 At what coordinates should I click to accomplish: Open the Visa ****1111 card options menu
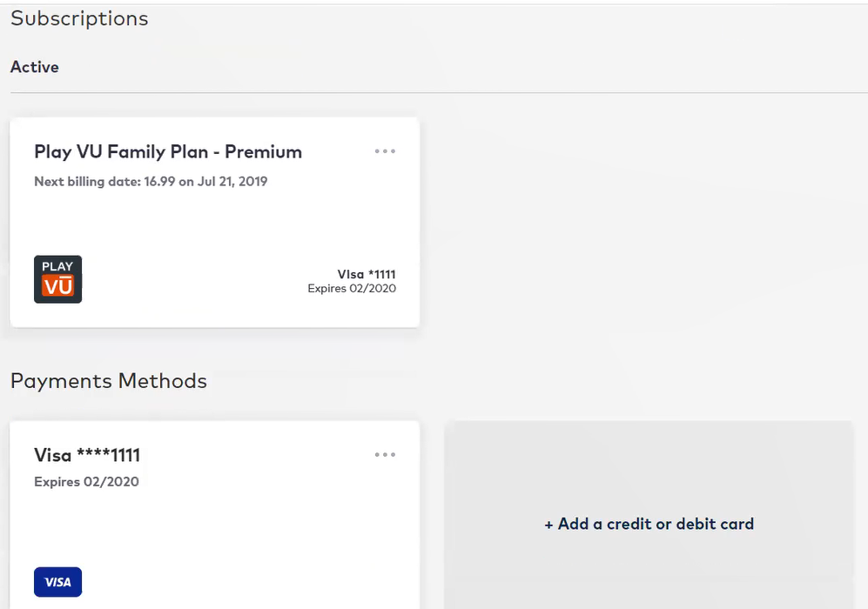(x=385, y=455)
